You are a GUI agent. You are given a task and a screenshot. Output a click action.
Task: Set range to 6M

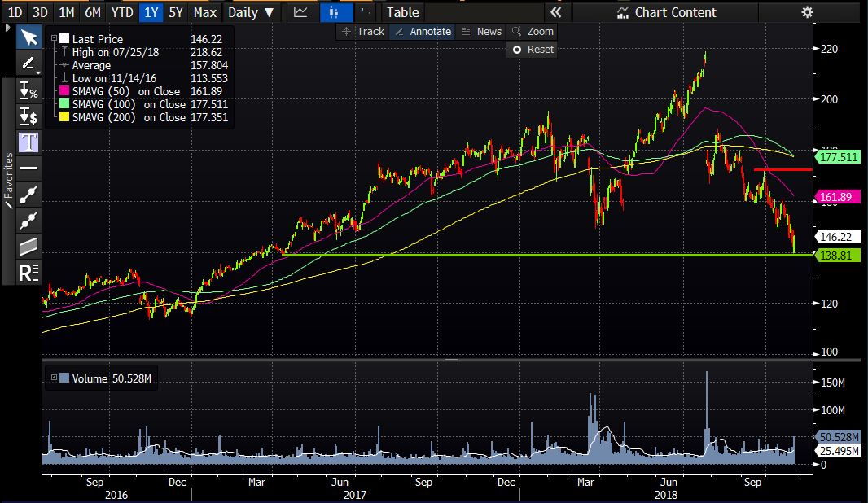point(93,12)
